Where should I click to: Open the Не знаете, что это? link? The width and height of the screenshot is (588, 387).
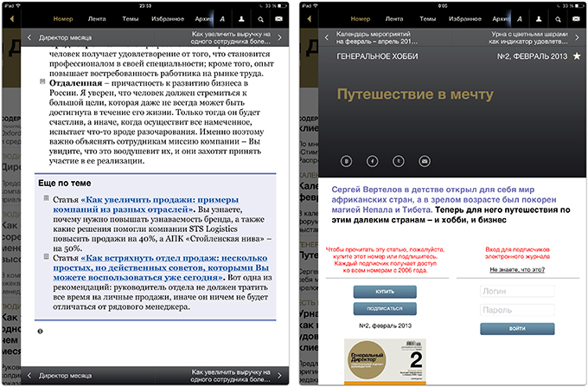click(517, 269)
